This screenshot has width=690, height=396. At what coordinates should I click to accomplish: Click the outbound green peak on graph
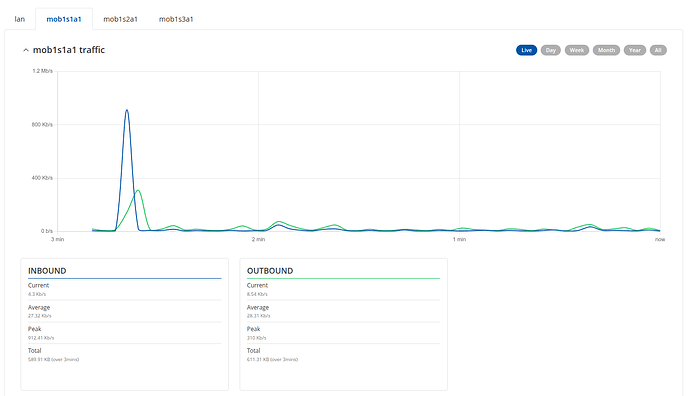pyautogui.click(x=138, y=191)
